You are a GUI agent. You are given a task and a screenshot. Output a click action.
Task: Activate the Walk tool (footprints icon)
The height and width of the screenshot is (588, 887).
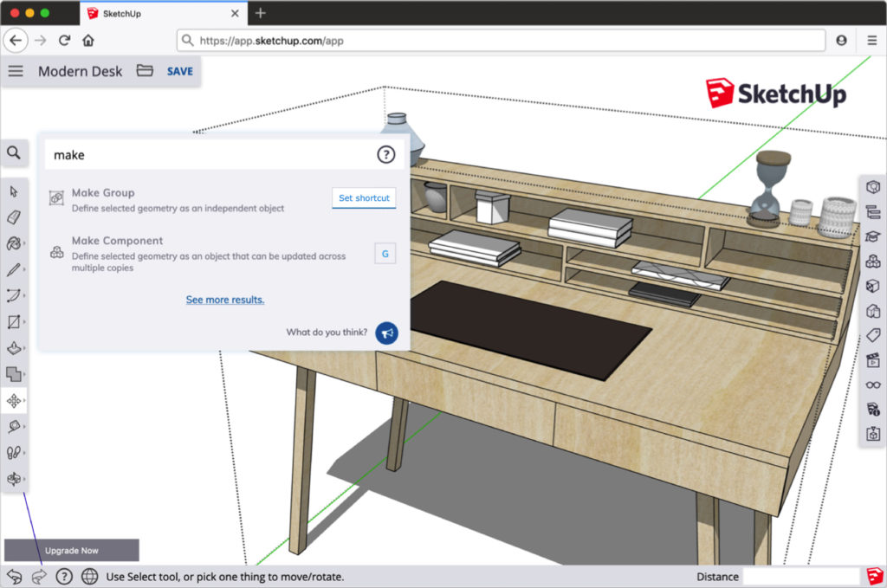[15, 452]
